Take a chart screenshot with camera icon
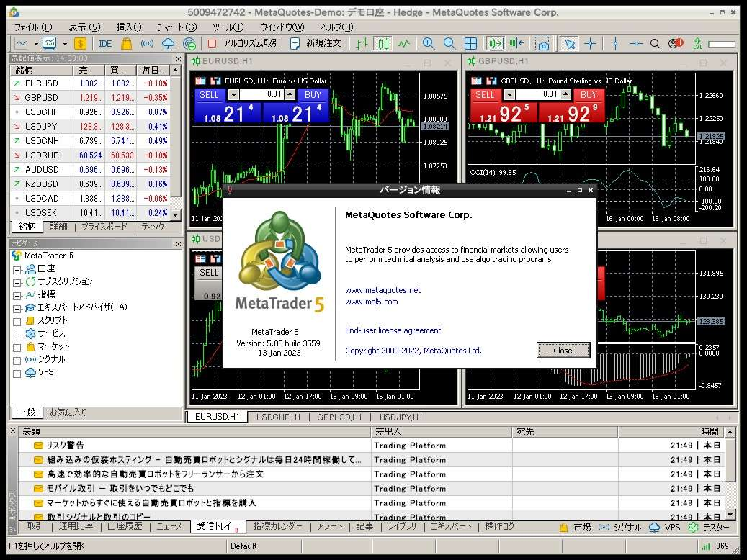The height and width of the screenshot is (560, 747). [x=542, y=44]
